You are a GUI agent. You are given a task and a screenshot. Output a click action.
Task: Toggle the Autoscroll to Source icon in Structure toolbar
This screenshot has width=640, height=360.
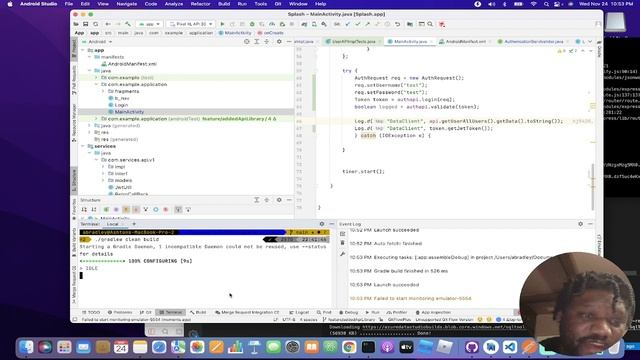178,209
